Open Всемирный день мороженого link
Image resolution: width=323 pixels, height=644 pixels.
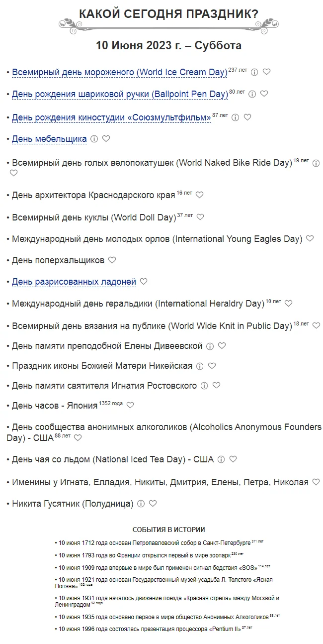tap(119, 72)
